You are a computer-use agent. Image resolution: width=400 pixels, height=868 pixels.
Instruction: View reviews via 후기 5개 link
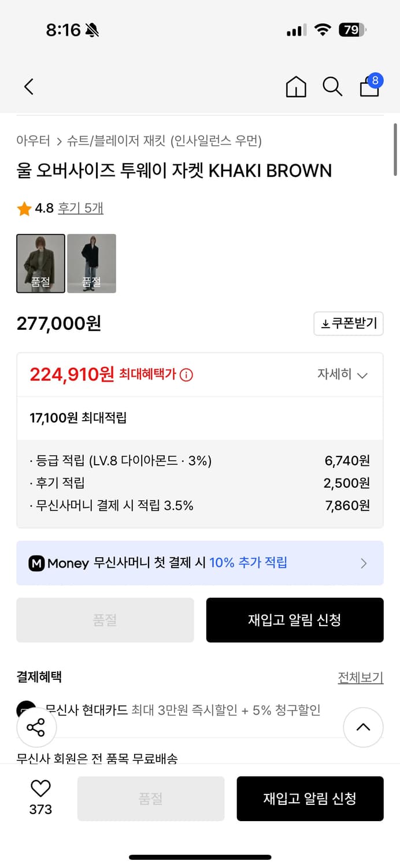click(80, 208)
